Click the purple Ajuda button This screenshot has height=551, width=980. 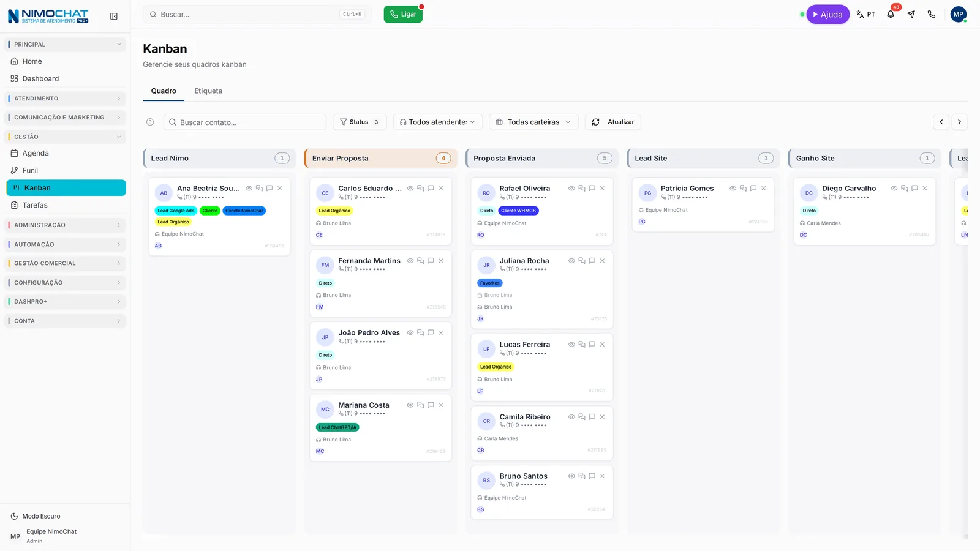point(827,14)
